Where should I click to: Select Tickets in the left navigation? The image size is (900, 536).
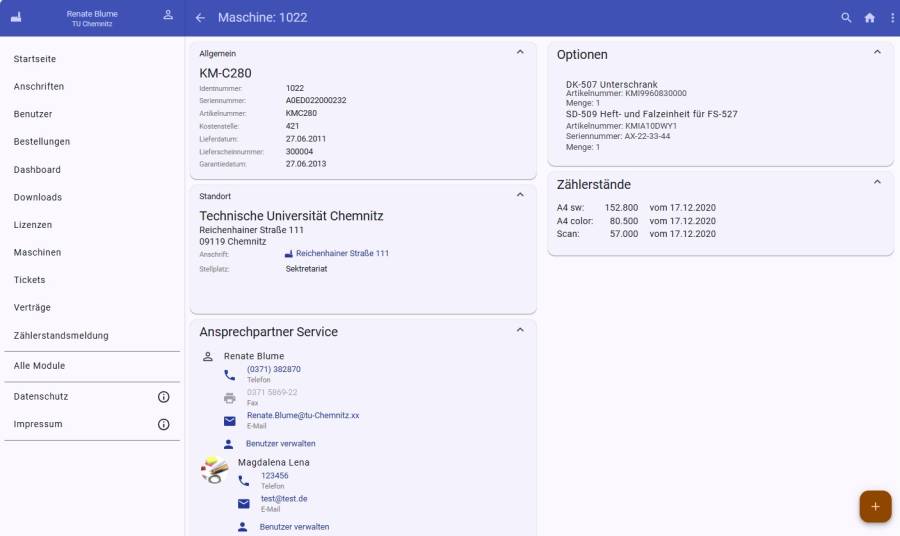tap(29, 280)
